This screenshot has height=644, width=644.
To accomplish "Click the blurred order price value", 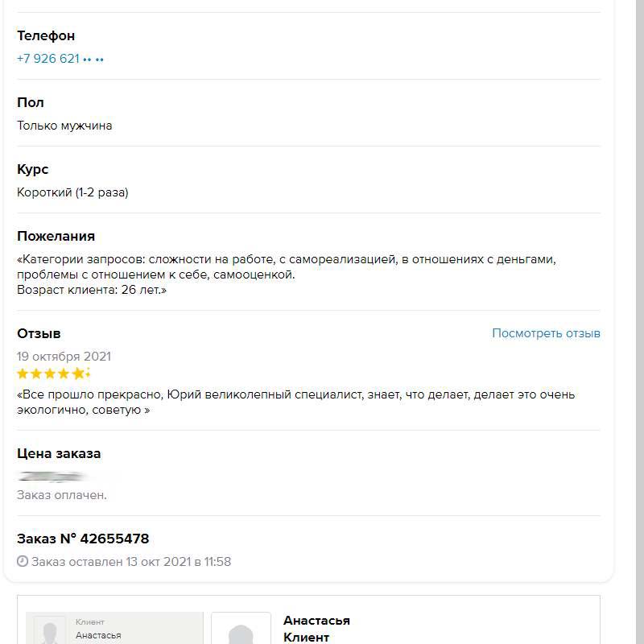I will pyautogui.click(x=64, y=476).
